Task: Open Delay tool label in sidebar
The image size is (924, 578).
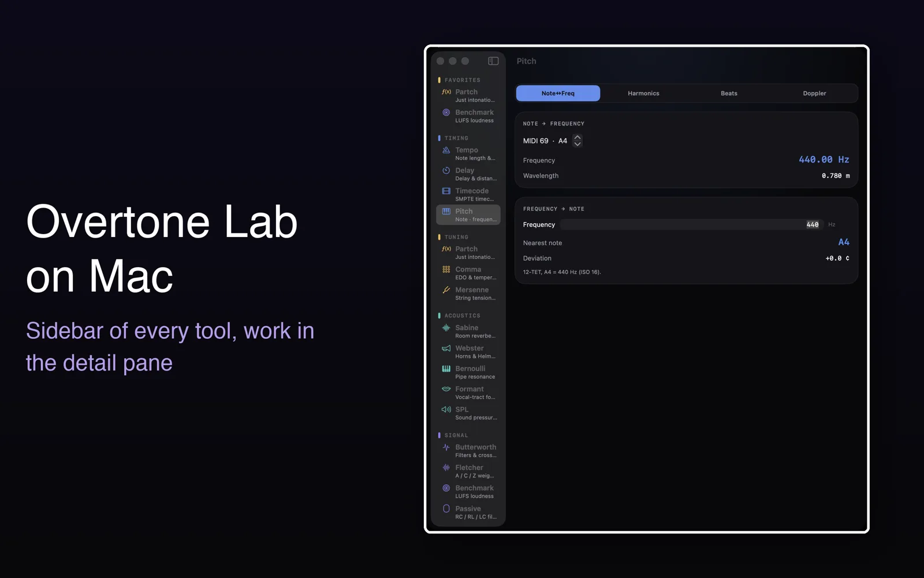Action: (465, 170)
